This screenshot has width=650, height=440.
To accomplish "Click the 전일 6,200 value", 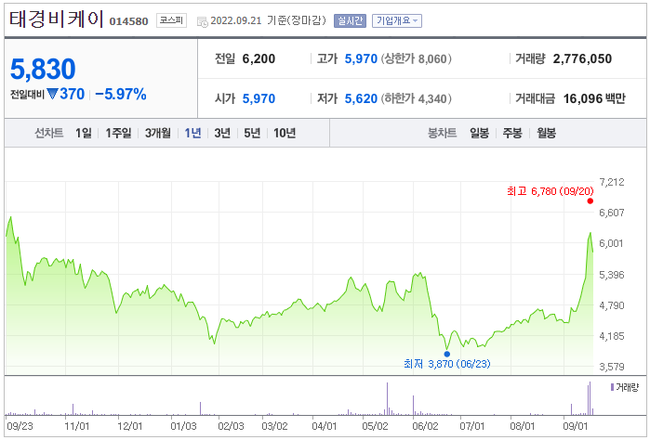I will 259,59.
